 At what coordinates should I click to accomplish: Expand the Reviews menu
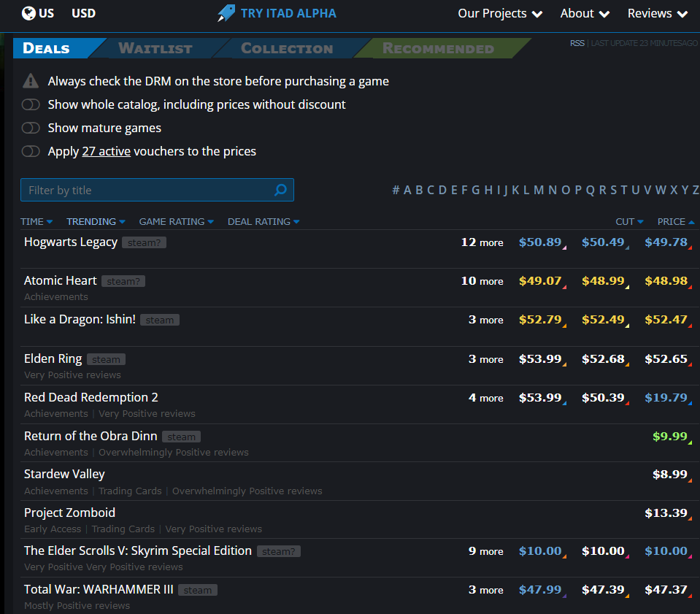[657, 13]
